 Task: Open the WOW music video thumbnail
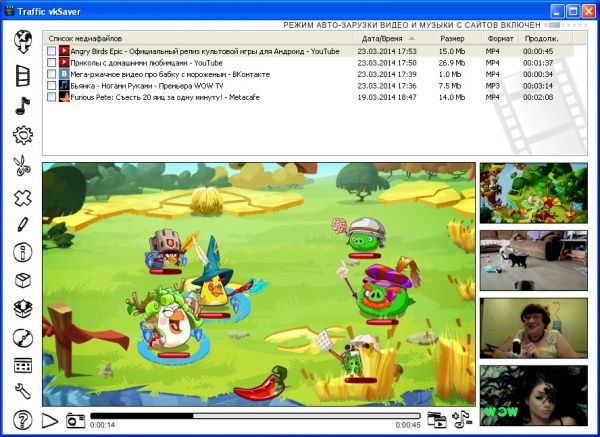coord(534,395)
